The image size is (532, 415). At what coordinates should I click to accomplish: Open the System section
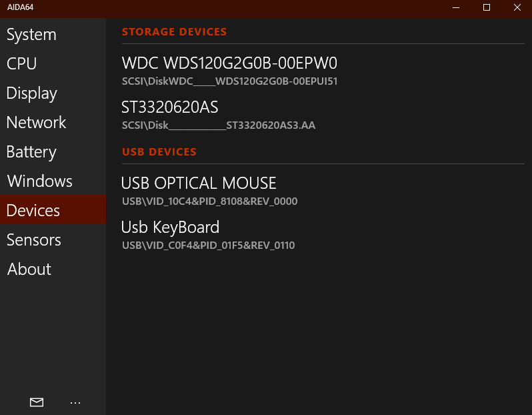[x=53, y=35]
